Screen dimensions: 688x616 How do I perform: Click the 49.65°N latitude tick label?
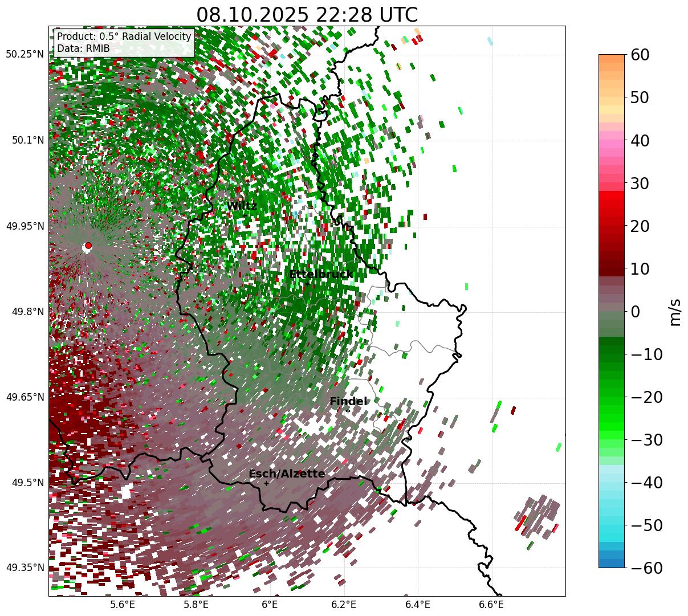tap(25, 397)
